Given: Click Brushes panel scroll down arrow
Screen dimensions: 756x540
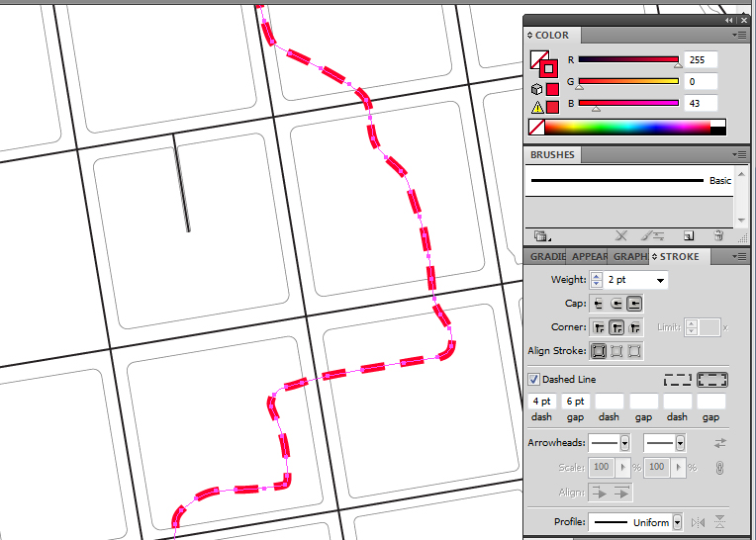Looking at the screenshot, I should pos(741,221).
